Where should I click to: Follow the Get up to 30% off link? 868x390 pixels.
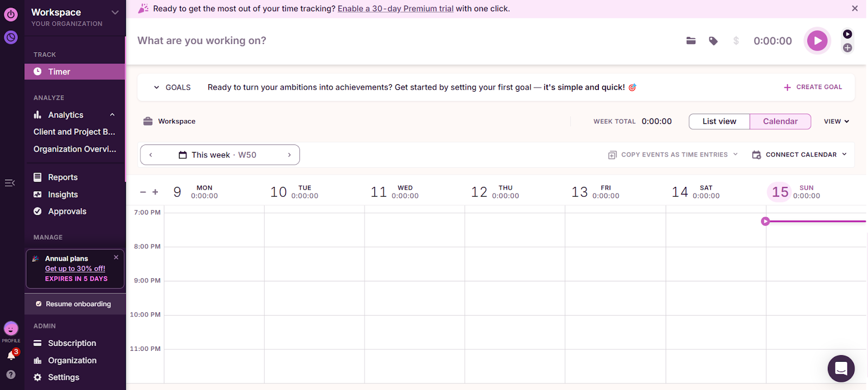point(75,268)
